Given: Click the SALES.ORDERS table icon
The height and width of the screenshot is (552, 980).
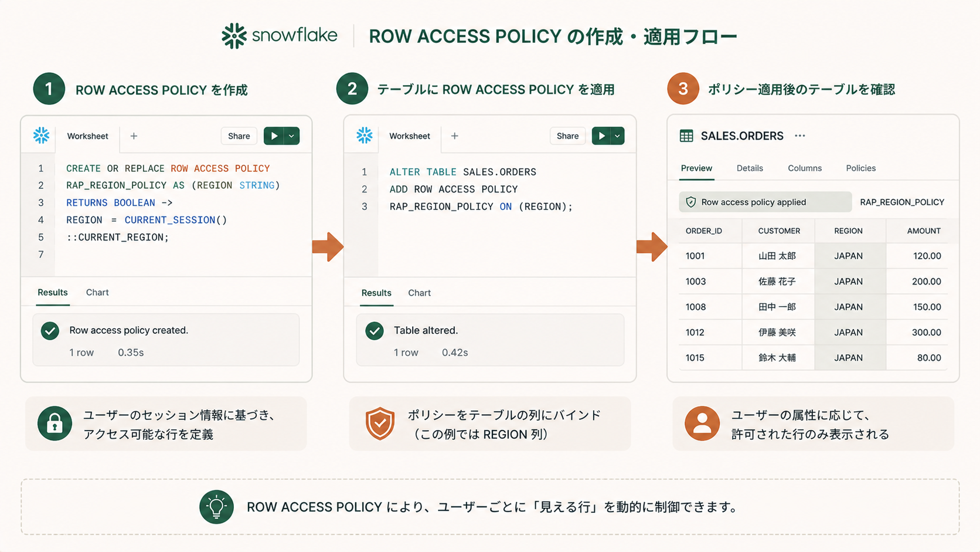Looking at the screenshot, I should (x=686, y=136).
